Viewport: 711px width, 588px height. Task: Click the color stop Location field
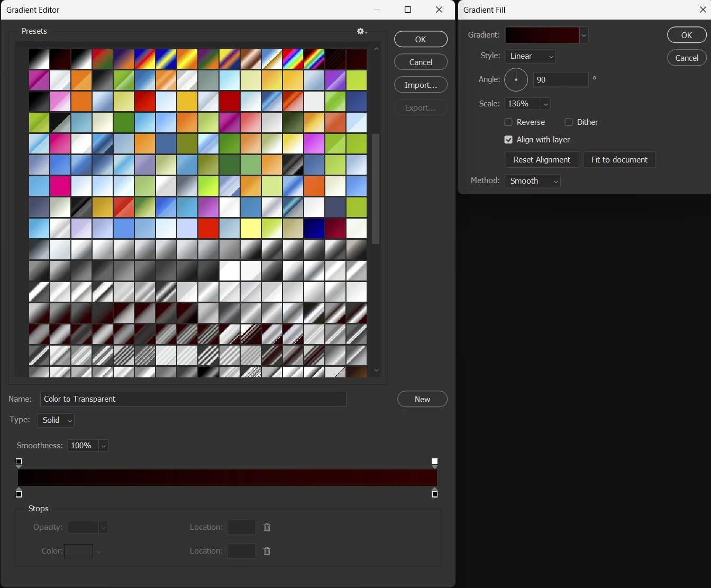pos(242,551)
